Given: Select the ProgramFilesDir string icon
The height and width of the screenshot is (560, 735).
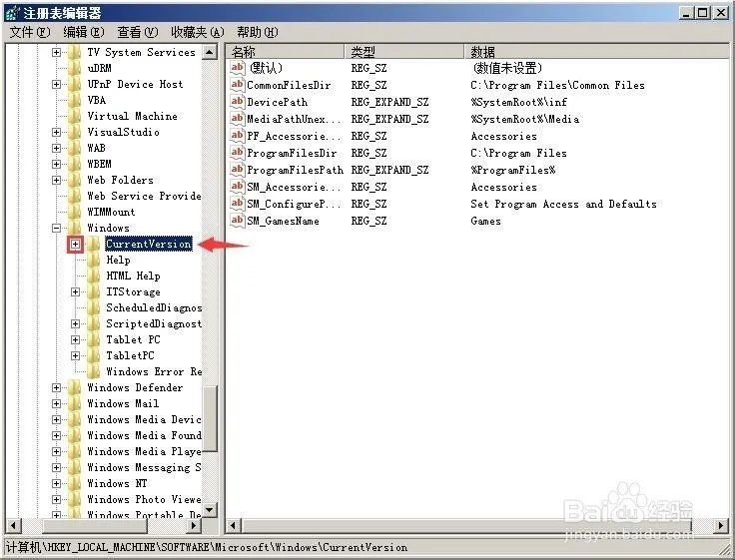Looking at the screenshot, I should tap(238, 153).
